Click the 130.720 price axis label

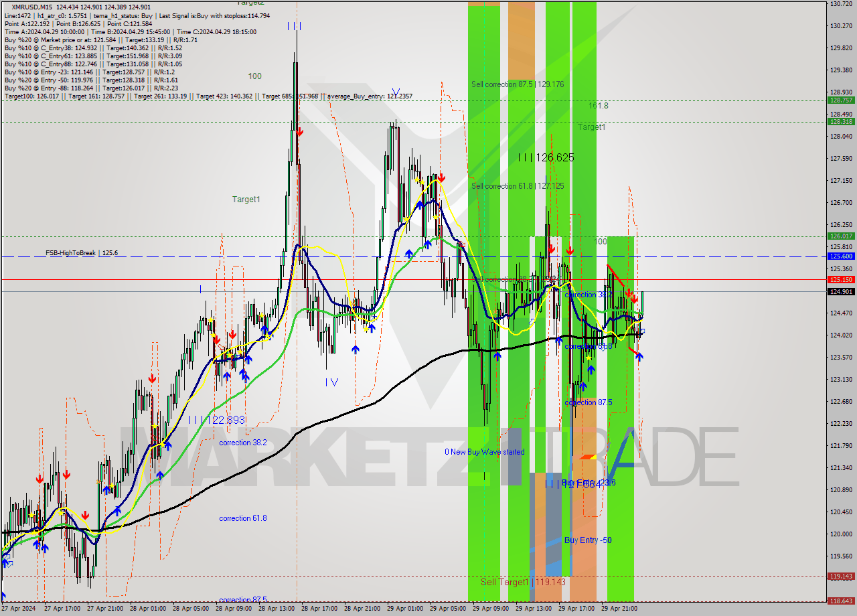click(841, 3)
